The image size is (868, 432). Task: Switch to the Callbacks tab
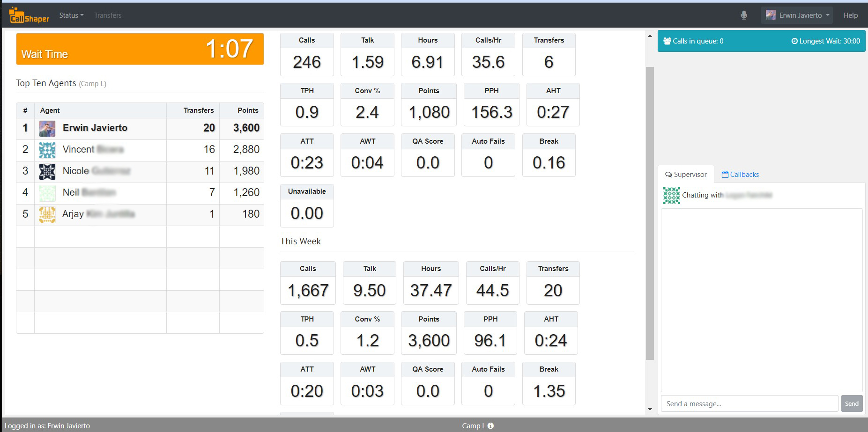(740, 175)
